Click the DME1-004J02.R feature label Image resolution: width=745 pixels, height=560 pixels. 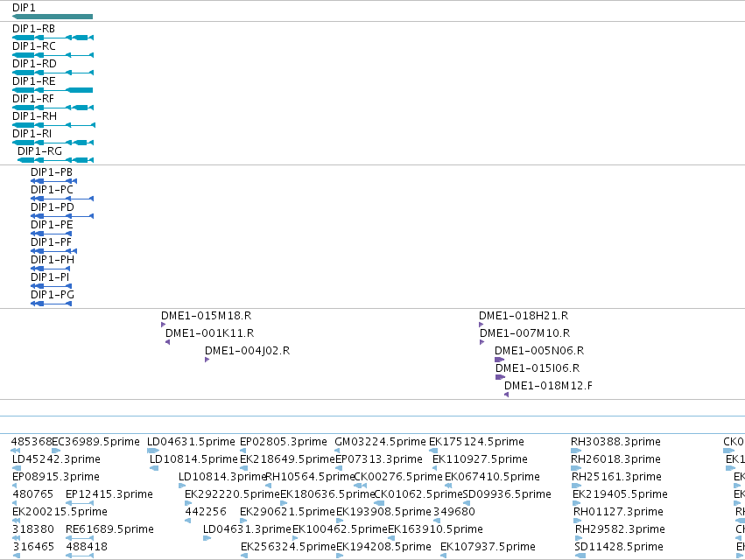tap(247, 351)
